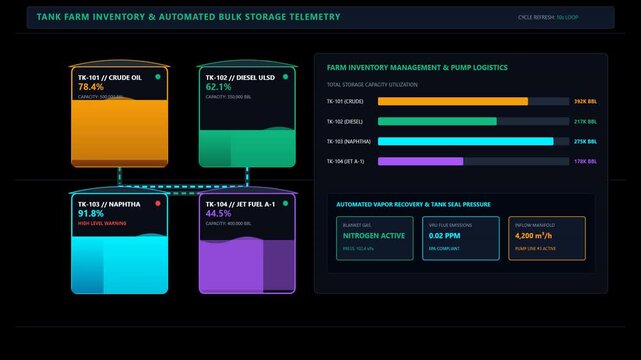
Task: Select the TK-104 // JET FUEL A-1 tank title
Action: click(240, 204)
